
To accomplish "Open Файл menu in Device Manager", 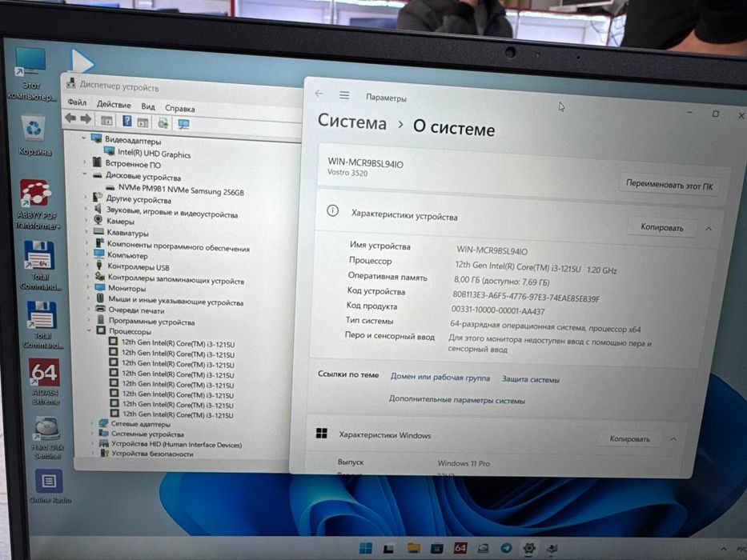I will tap(77, 102).
